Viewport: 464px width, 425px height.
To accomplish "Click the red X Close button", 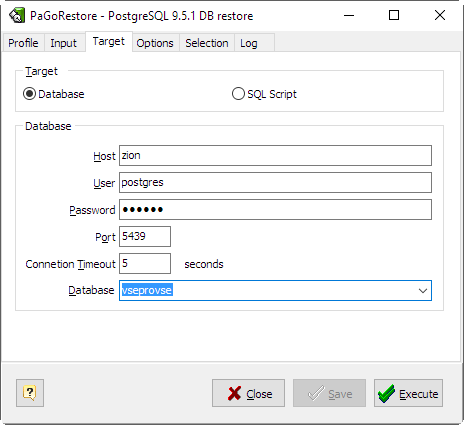I will point(248,393).
